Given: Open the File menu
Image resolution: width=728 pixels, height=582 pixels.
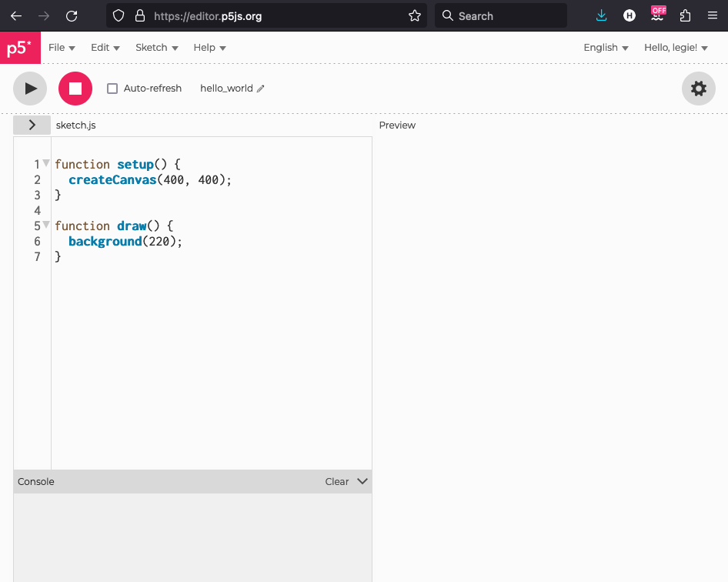Looking at the screenshot, I should click(x=62, y=48).
